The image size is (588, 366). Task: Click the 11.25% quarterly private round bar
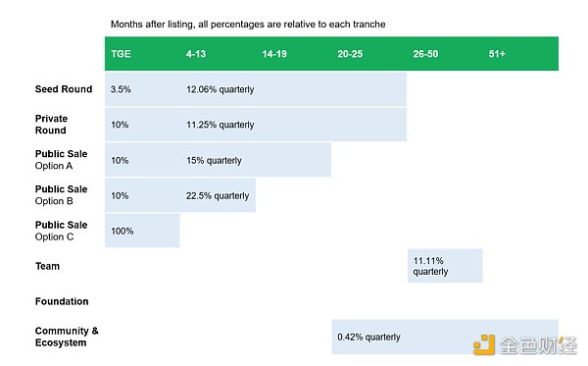pos(294,125)
